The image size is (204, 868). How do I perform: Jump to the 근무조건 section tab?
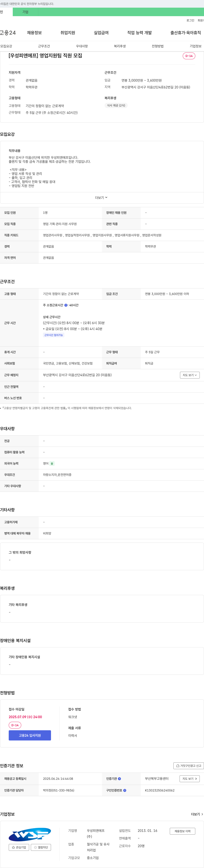click(x=44, y=46)
